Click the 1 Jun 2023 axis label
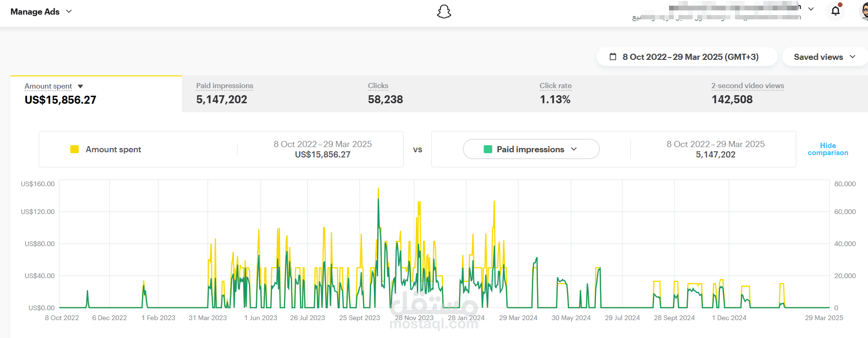Image resolution: width=868 pixels, height=338 pixels. [x=261, y=318]
